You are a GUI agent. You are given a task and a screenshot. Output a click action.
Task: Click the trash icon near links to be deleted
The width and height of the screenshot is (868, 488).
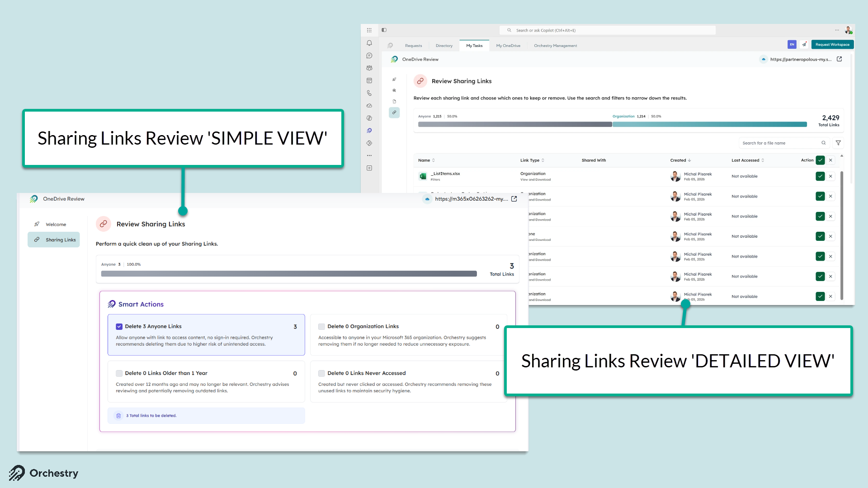click(118, 416)
